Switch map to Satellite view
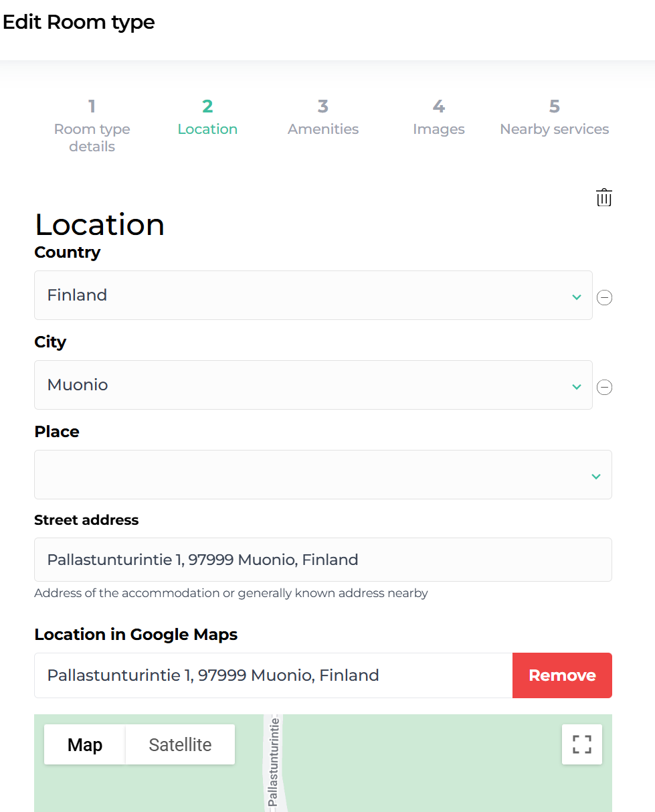655x812 pixels. pyautogui.click(x=180, y=744)
